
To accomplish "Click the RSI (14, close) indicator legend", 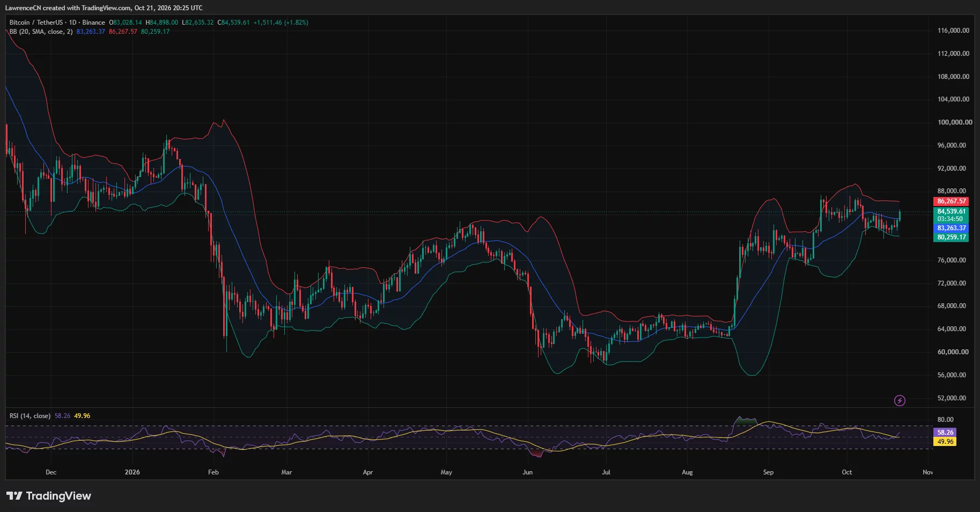I will tap(30, 416).
